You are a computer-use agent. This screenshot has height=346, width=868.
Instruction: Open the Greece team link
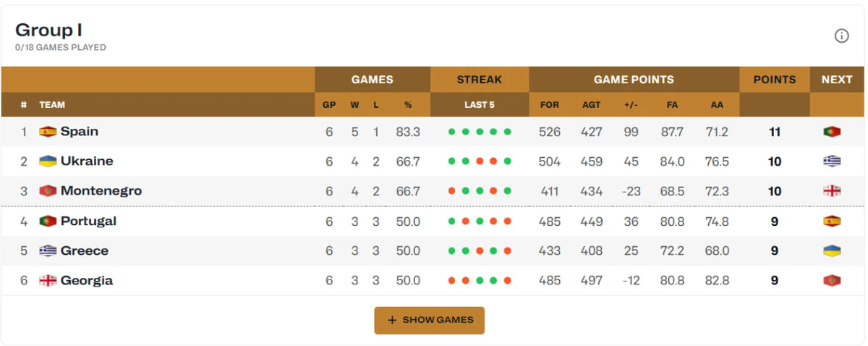pos(85,250)
